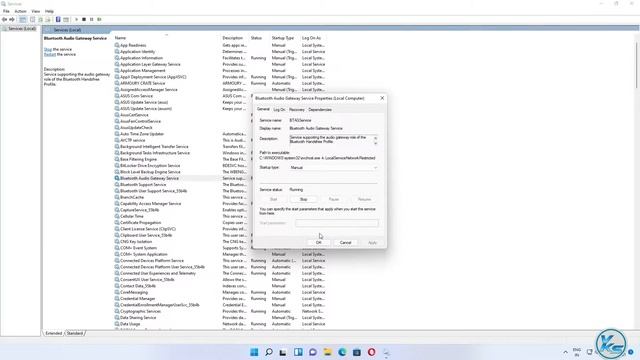The height and width of the screenshot is (360, 640).
Task: Open the blue Help toolbar icon
Action: click(58, 20)
